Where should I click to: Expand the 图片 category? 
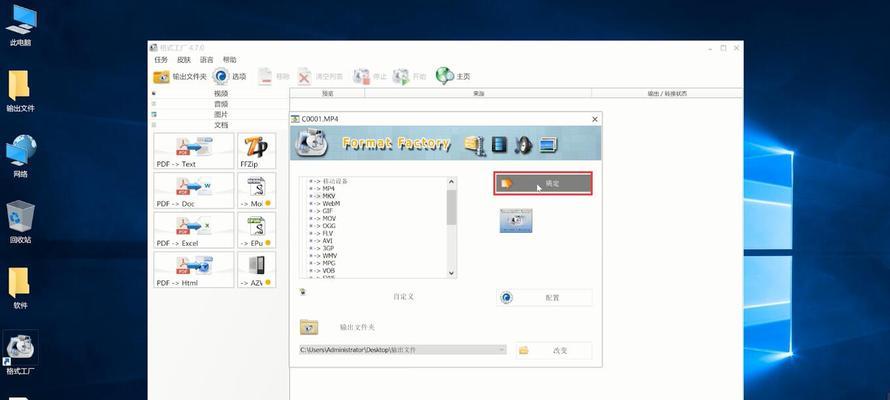pos(221,115)
